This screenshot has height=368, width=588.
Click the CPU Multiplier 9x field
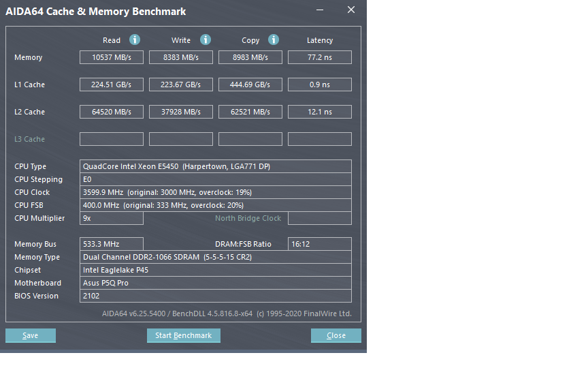point(112,218)
